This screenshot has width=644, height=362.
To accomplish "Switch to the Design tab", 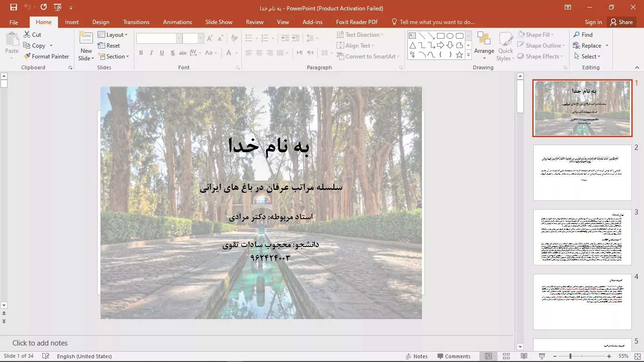I will click(x=101, y=22).
